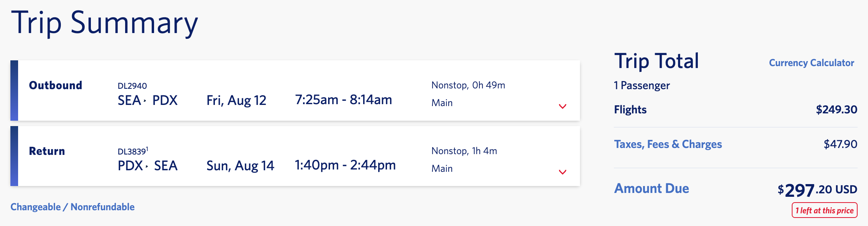Click the 1:40pm - 2:44pm flight time
868x226 pixels.
click(x=345, y=165)
